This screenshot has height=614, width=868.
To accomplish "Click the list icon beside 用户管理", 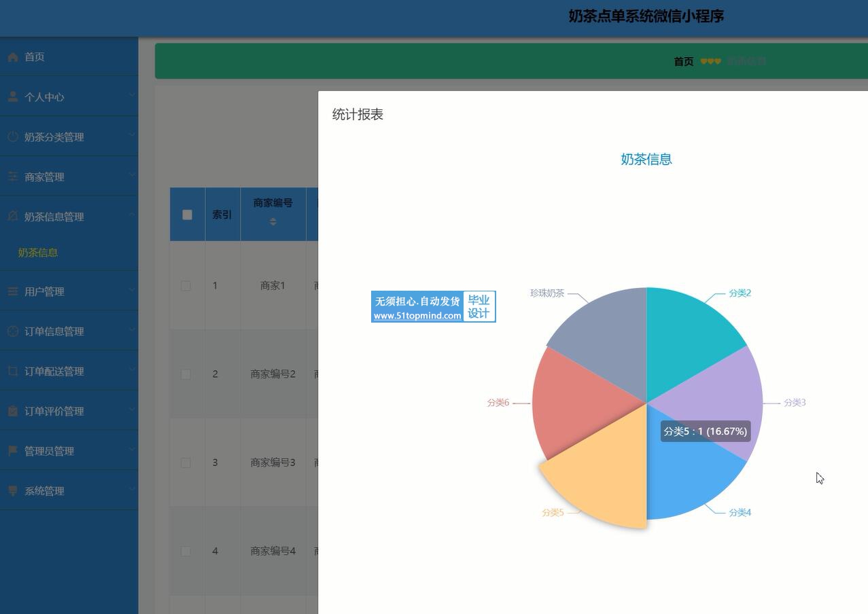I will point(13,291).
